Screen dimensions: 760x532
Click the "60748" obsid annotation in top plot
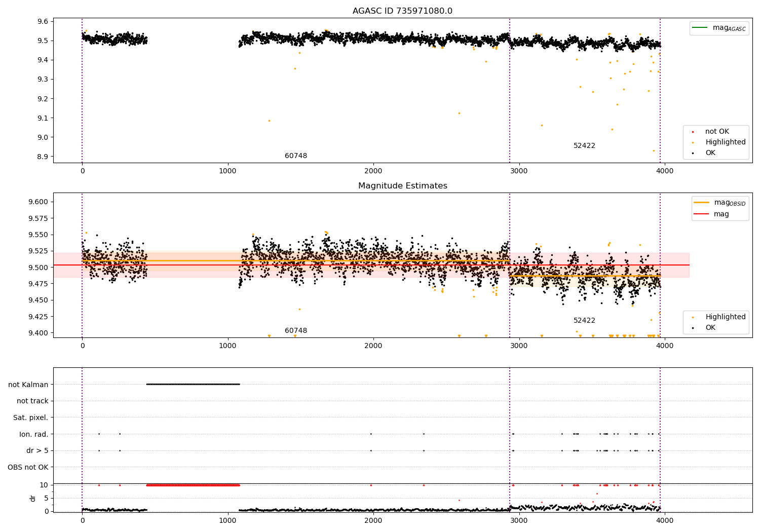tap(296, 156)
